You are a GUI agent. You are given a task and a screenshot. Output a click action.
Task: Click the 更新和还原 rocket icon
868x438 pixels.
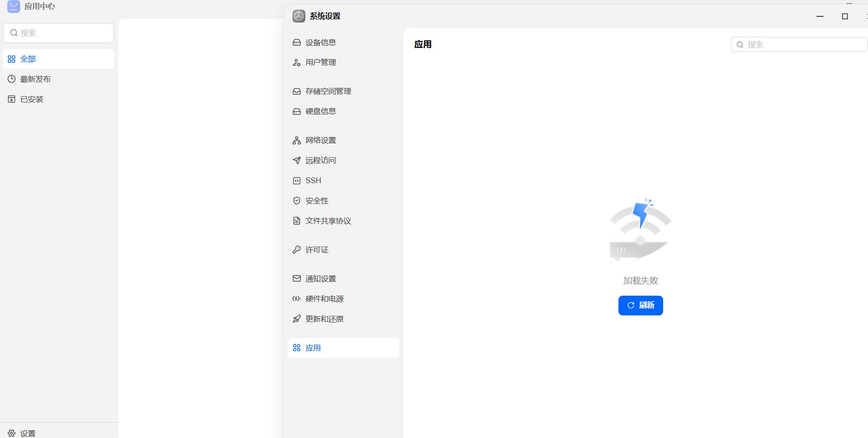pos(297,319)
